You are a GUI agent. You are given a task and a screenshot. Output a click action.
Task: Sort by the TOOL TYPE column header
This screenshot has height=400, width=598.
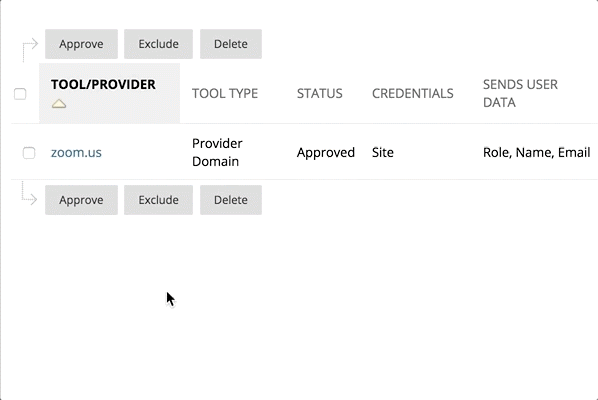coord(225,93)
